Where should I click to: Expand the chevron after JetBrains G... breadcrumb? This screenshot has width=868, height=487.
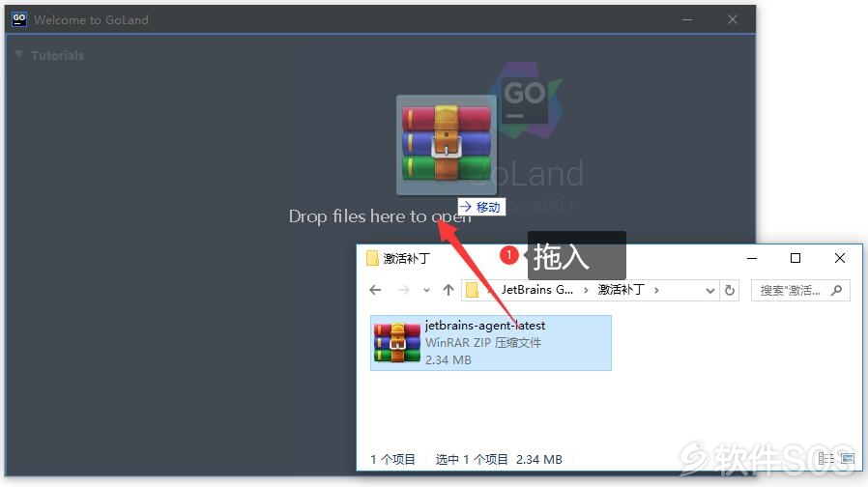click(586, 290)
